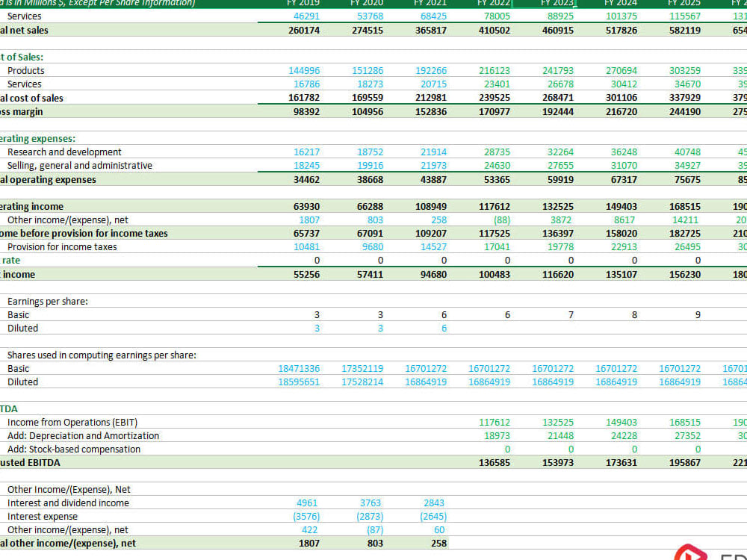Select the Tax rate row label

(x=11, y=260)
